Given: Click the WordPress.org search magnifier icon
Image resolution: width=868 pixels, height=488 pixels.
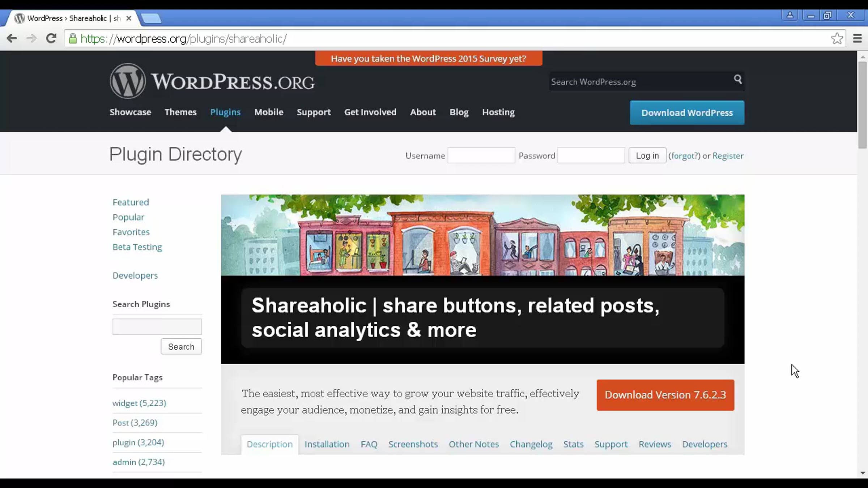Looking at the screenshot, I should [x=737, y=80].
